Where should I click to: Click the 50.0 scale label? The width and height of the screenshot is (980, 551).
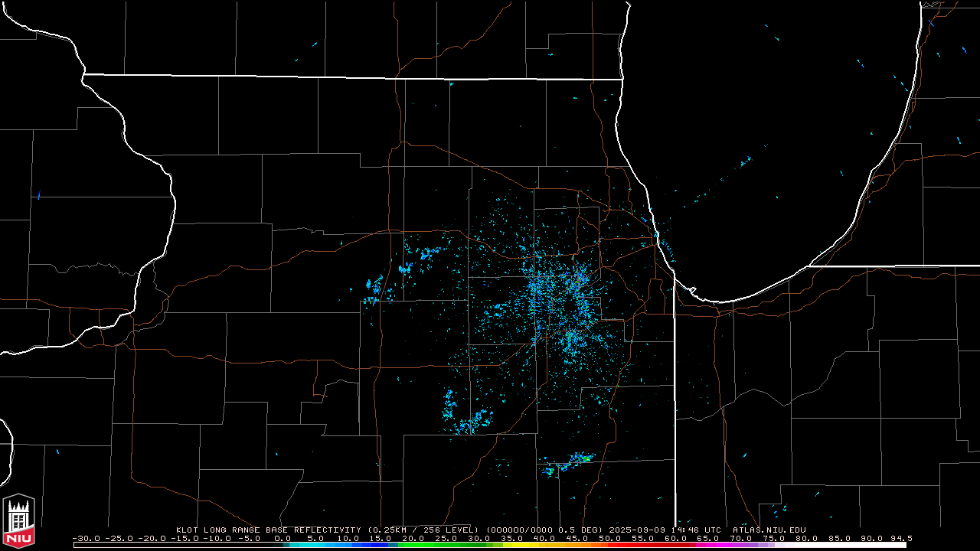click(x=609, y=538)
